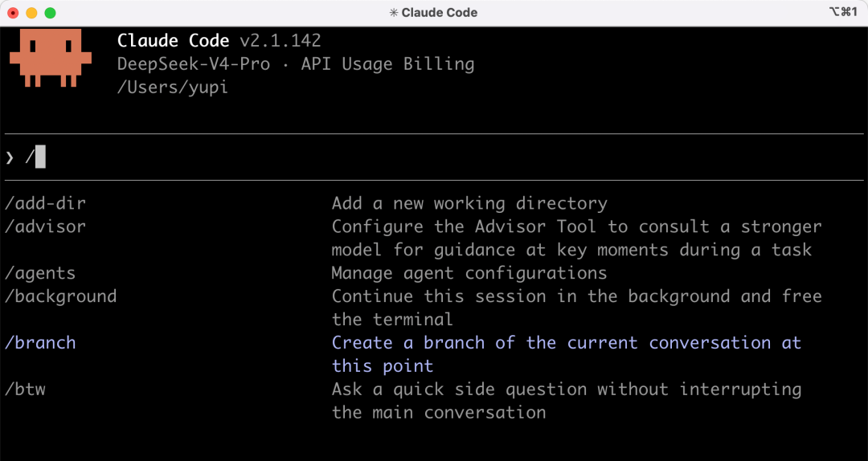Select the /advisor command
Viewport: 868px width, 461px height.
[45, 227]
